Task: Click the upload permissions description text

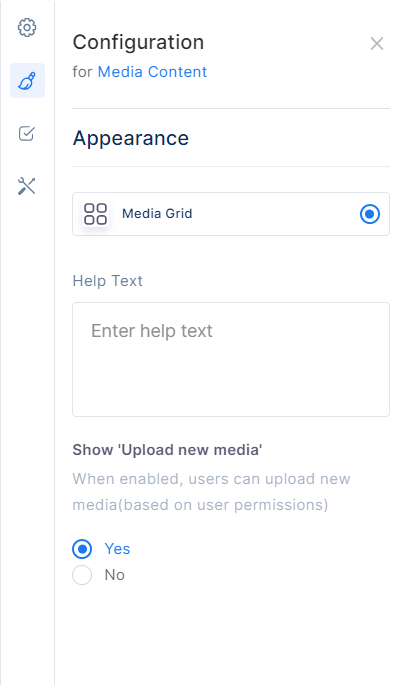Action: pos(211,491)
